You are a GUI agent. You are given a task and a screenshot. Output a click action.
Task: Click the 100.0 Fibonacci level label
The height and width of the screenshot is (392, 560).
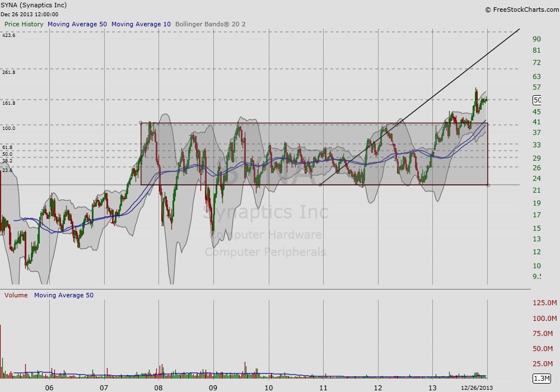(x=9, y=128)
